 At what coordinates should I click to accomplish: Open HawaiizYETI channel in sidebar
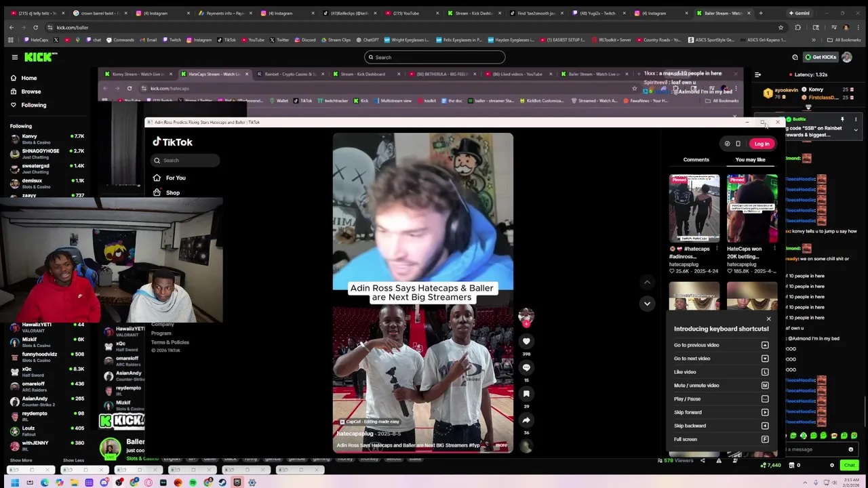pos(46,327)
